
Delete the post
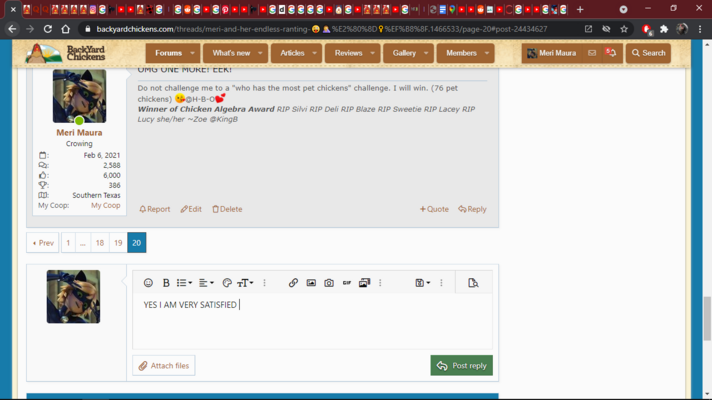tap(227, 209)
